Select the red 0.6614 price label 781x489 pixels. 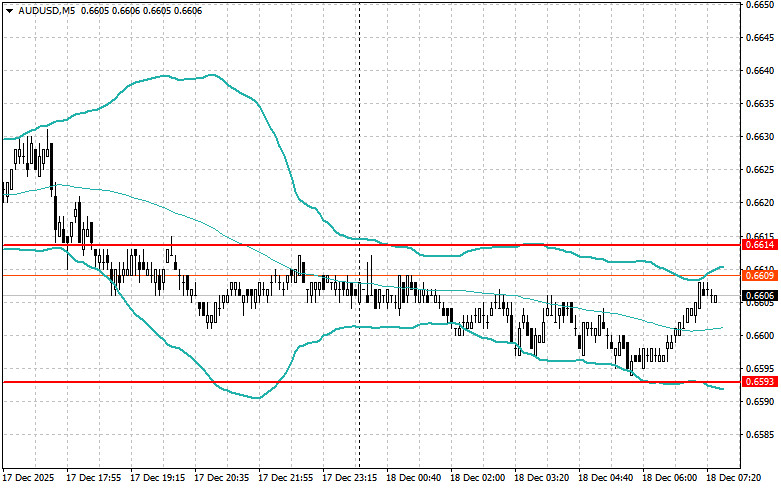click(x=760, y=244)
